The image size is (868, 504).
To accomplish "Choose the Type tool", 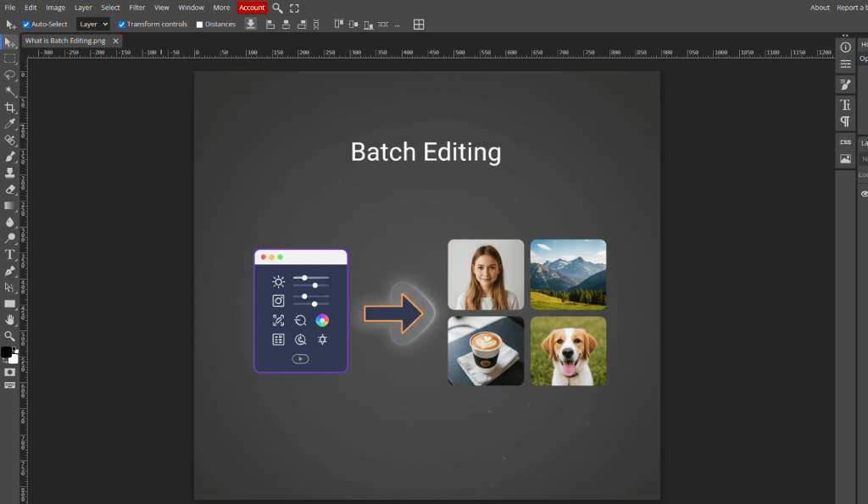I will pyautogui.click(x=10, y=254).
